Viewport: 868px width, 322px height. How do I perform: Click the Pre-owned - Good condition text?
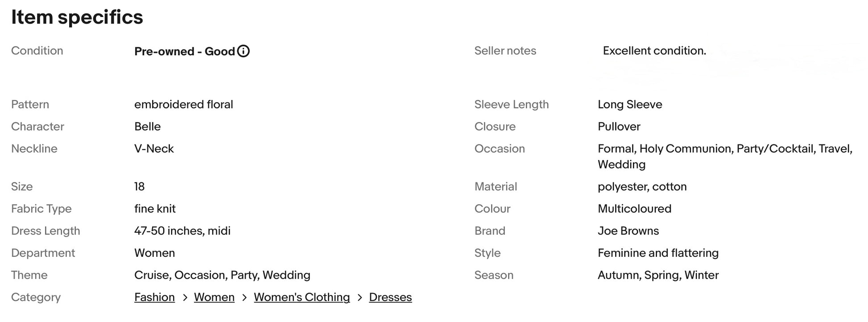click(184, 51)
